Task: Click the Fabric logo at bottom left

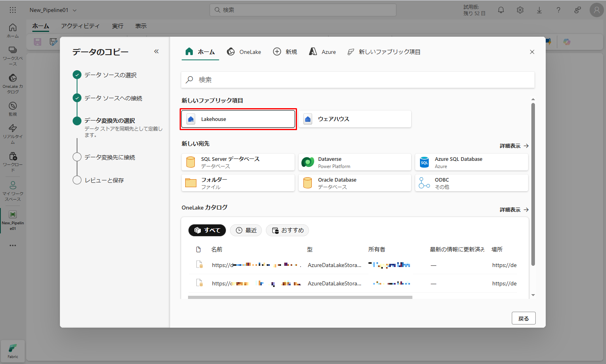Action: 13,351
